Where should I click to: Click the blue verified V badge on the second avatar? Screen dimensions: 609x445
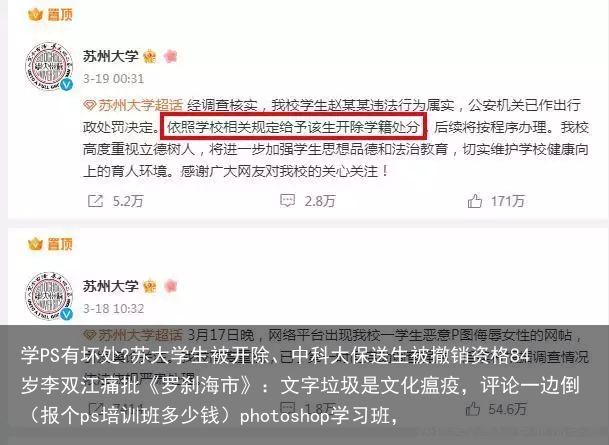coord(67,314)
